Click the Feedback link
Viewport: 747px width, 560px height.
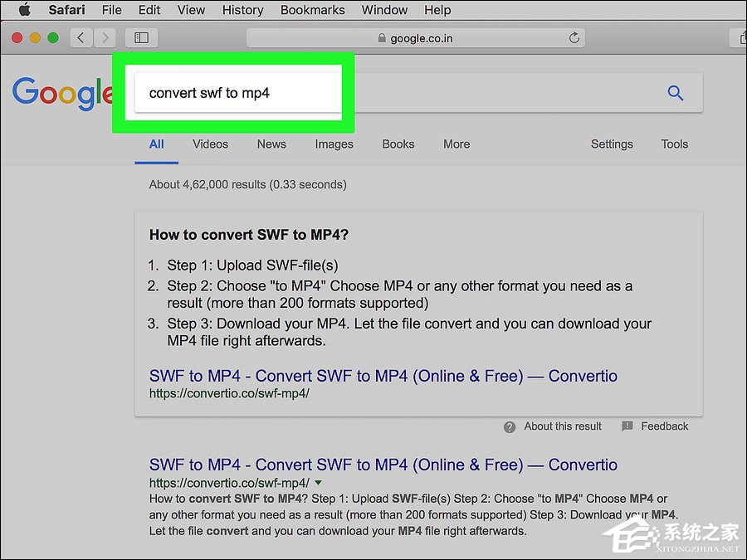(x=664, y=426)
